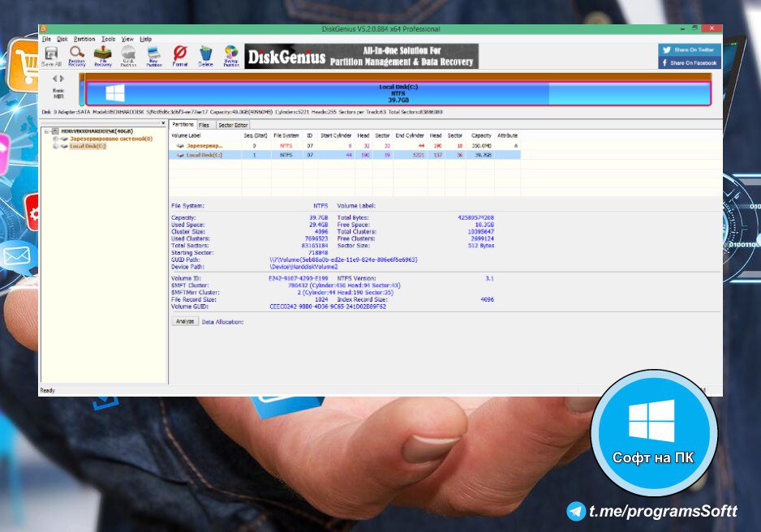This screenshot has height=532, width=761.
Task: Create a new partition using the toolbar
Action: coord(153,55)
